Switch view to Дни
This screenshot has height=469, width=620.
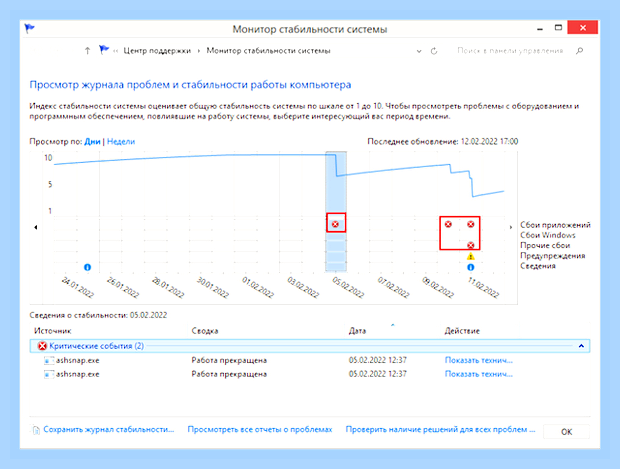click(92, 142)
